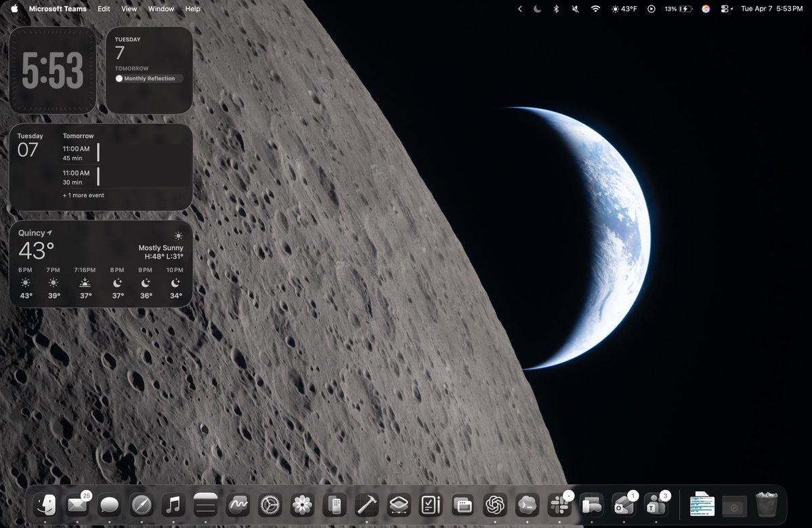Click the date and time in menu bar
This screenshot has width=812, height=528.
point(771,9)
